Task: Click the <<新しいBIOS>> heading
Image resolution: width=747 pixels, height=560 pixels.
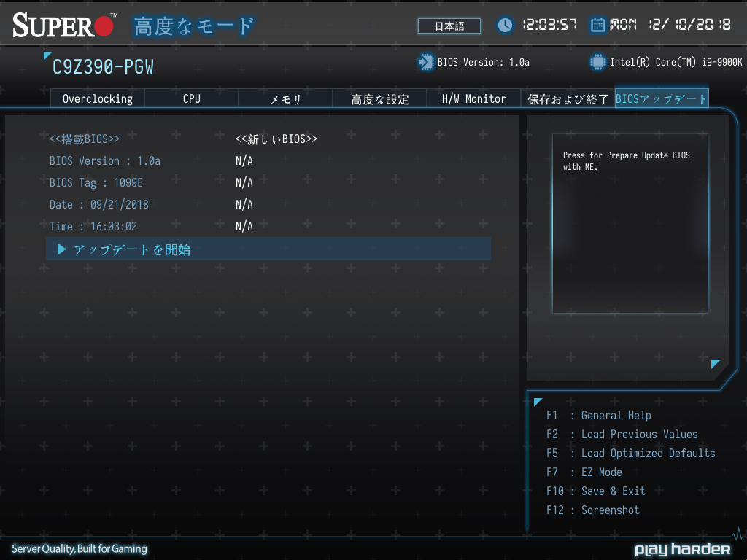Action: [276, 139]
